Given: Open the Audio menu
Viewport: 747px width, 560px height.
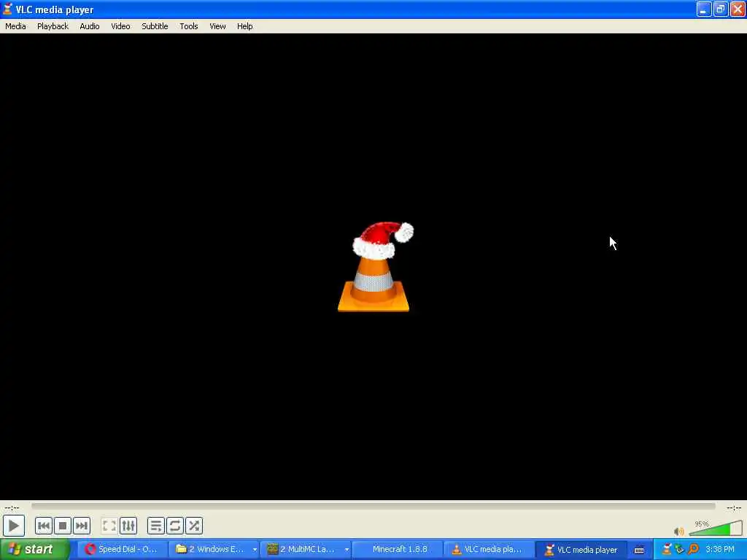Looking at the screenshot, I should click(x=90, y=26).
